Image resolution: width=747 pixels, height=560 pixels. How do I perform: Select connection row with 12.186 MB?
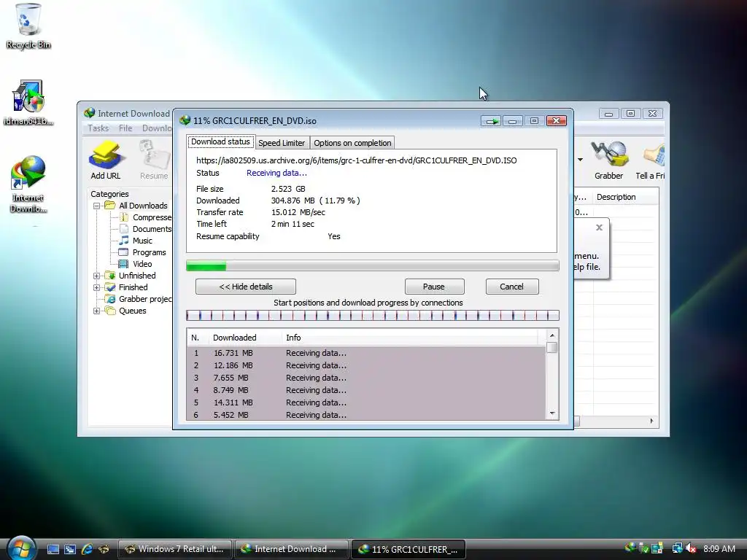(x=366, y=365)
